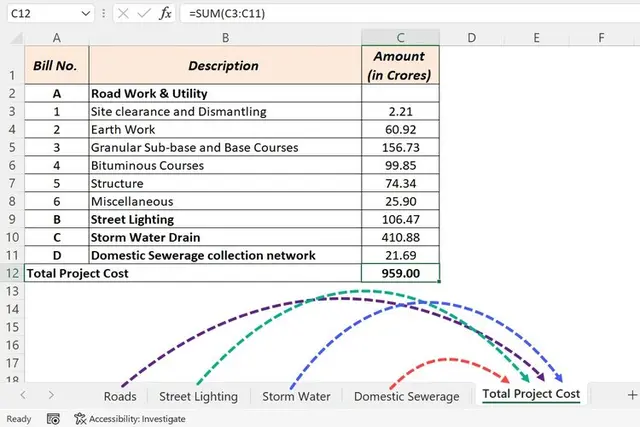The height and width of the screenshot is (427, 640).
Task: Click the amount cell 106.47
Action: pos(400,219)
